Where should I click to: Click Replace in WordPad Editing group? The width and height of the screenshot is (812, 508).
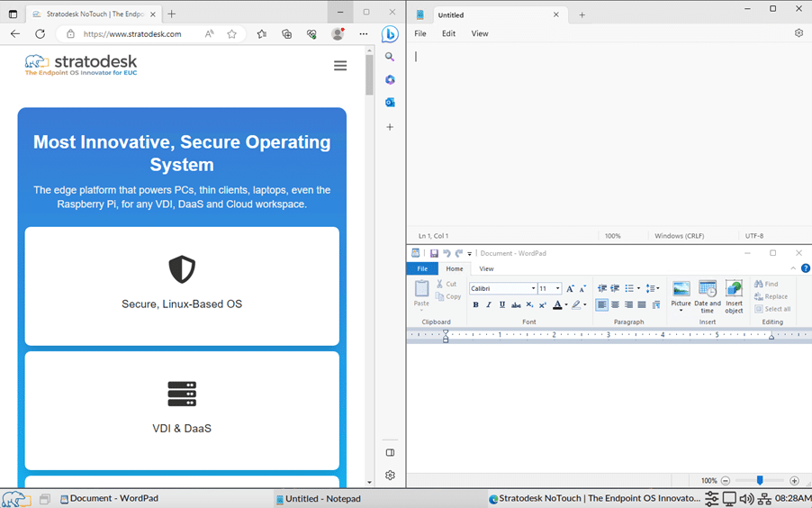click(771, 296)
